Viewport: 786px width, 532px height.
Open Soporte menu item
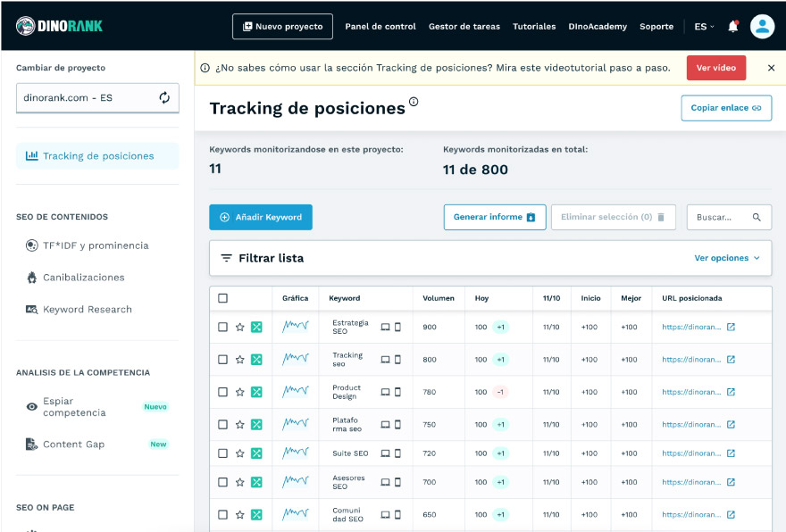pyautogui.click(x=656, y=27)
